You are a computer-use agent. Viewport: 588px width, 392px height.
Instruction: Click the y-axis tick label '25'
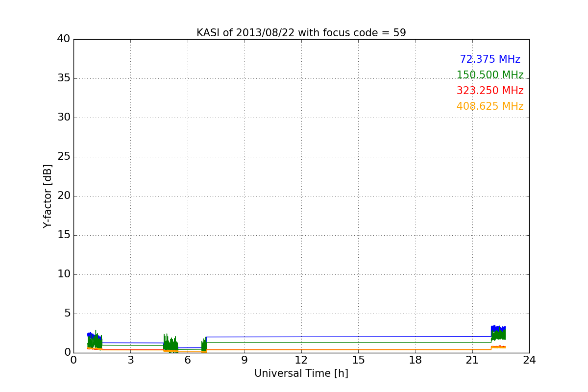pyautogui.click(x=64, y=157)
